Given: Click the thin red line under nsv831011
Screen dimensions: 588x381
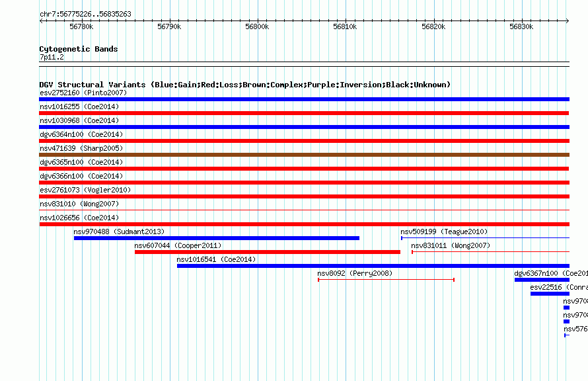Looking at the screenshot, I should pos(490,252).
